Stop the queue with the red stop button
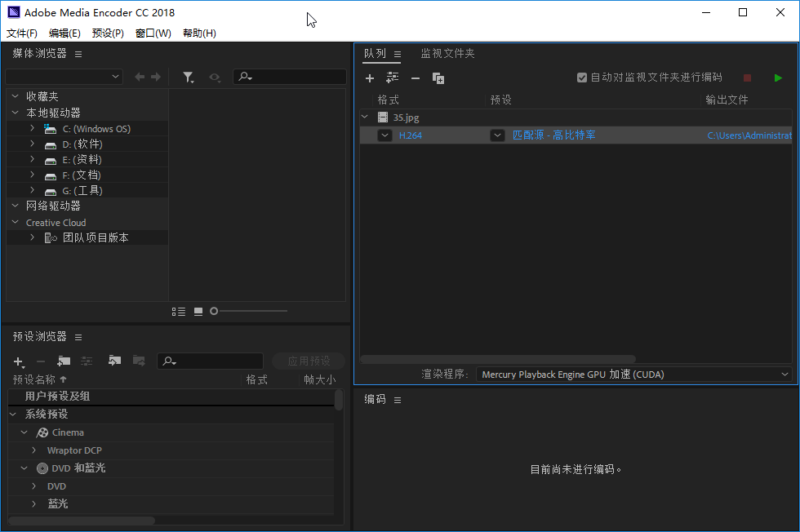Screen dimensions: 800x532 [748, 78]
